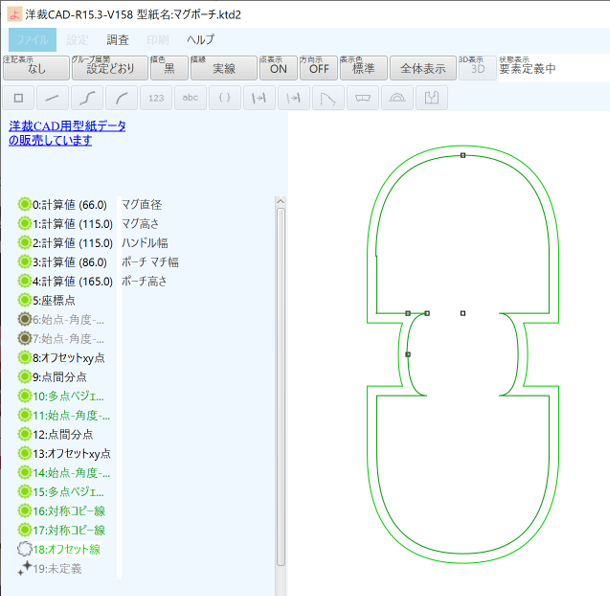Change グループ展開 設定どおり setting
The height and width of the screenshot is (596, 610).
click(x=110, y=68)
